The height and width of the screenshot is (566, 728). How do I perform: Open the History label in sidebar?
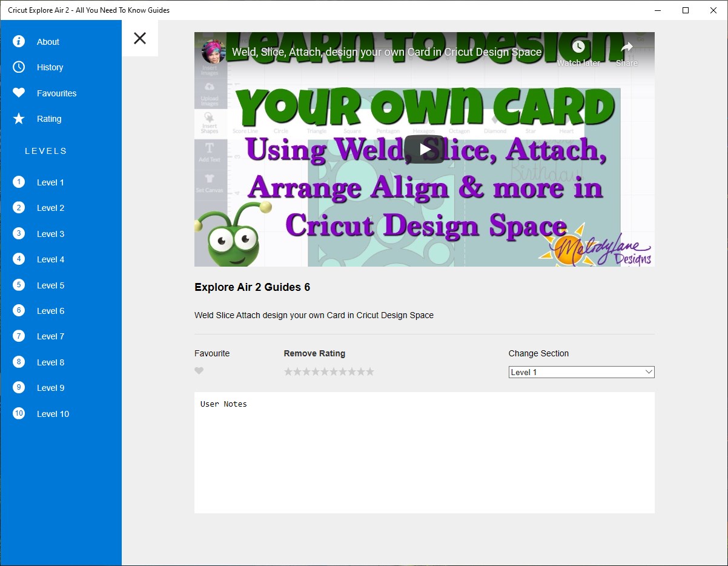50,67
